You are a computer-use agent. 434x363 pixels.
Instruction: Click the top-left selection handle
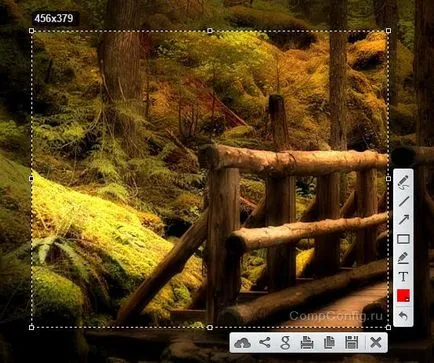(32, 31)
